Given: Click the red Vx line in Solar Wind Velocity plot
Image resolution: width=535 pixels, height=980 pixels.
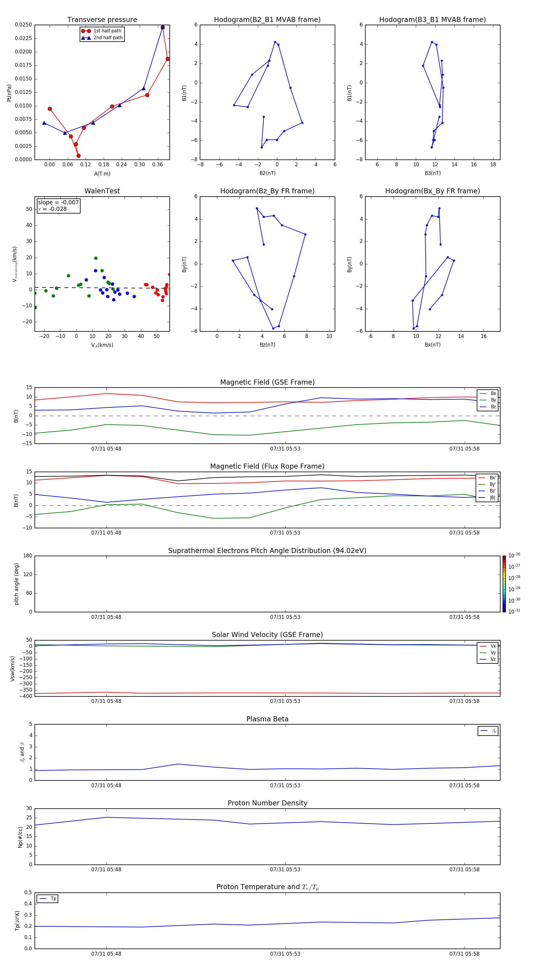Looking at the screenshot, I should 267,693.
